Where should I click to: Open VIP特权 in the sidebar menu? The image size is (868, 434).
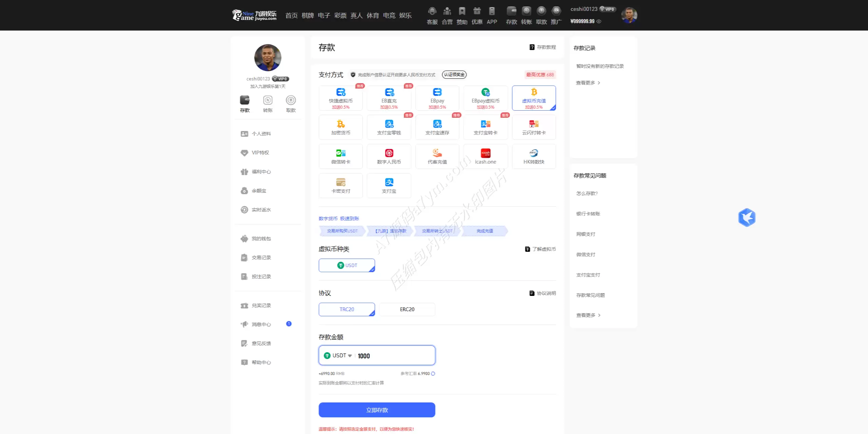coord(260,153)
